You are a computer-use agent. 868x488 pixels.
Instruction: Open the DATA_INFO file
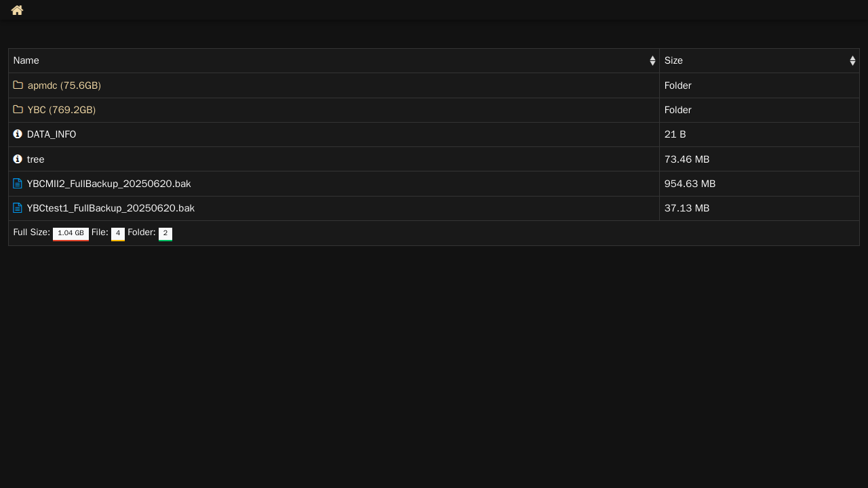pos(52,134)
